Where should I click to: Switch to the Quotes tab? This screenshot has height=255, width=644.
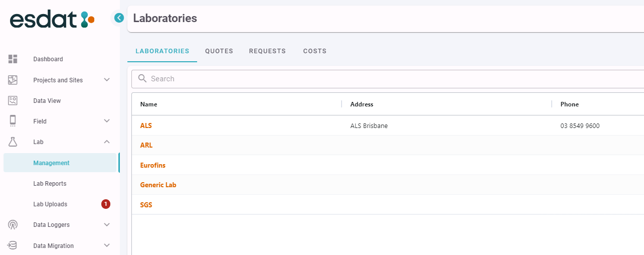[219, 51]
